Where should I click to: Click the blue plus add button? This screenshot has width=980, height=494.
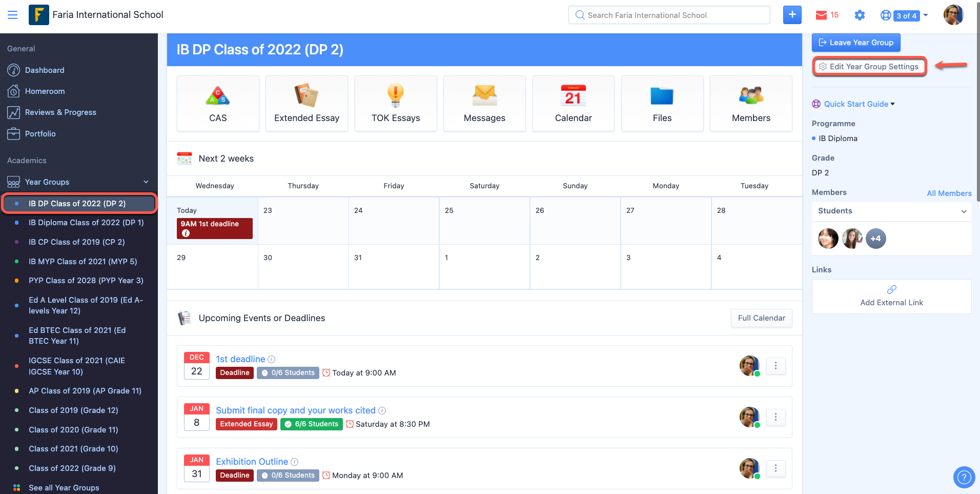click(x=792, y=15)
